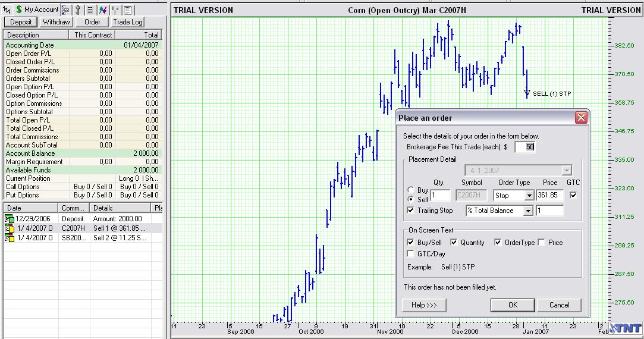Select the Account Balance row
Viewport: 644px width, 339px height.
coord(83,153)
